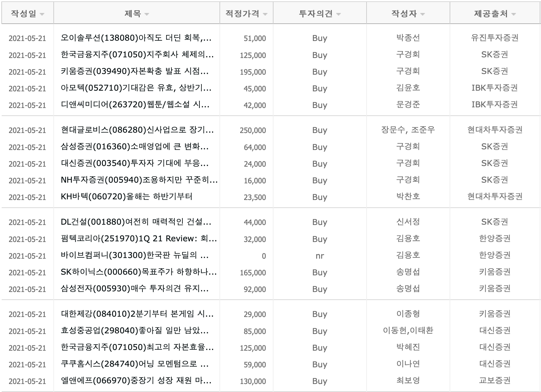The height and width of the screenshot is (392, 541).
Task: Click IBK투자증권 in the 아모텍 row
Action: tap(495, 88)
